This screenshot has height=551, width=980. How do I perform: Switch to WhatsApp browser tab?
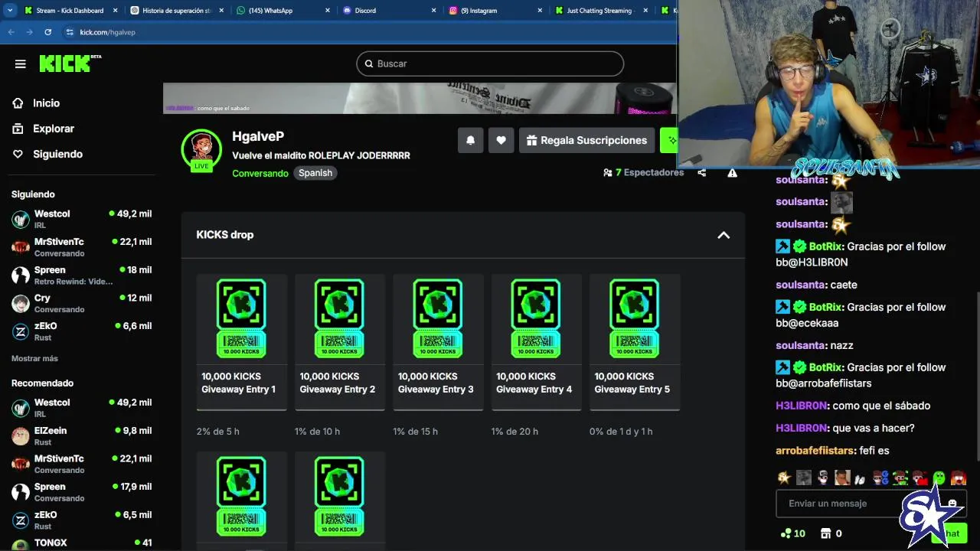283,11
